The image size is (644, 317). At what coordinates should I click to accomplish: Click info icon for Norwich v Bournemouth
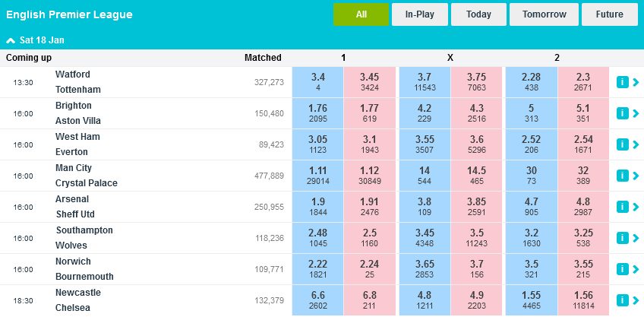[x=622, y=269]
